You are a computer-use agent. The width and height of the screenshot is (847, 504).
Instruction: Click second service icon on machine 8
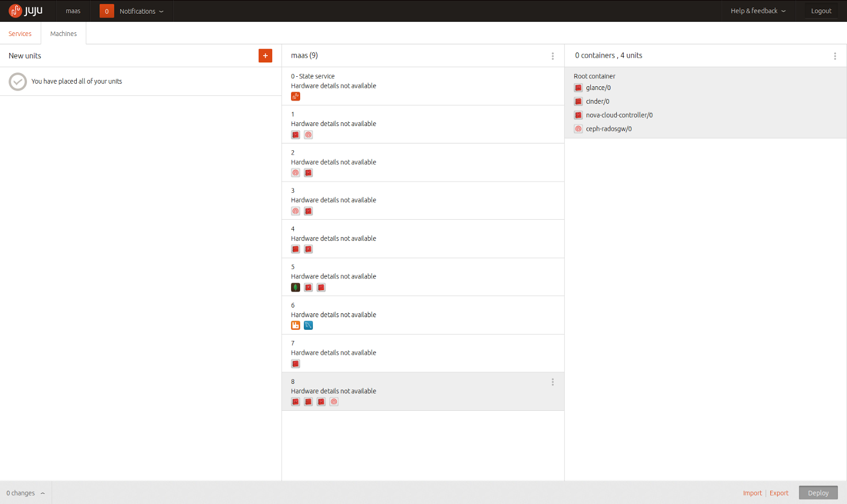(x=308, y=402)
